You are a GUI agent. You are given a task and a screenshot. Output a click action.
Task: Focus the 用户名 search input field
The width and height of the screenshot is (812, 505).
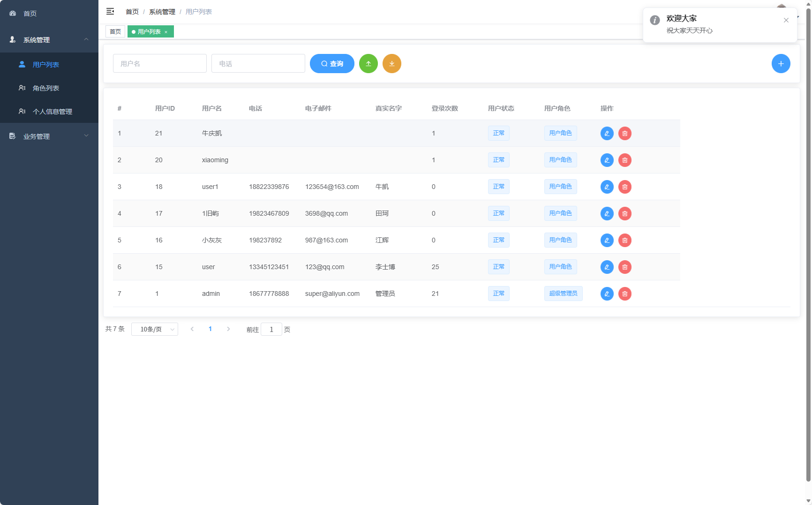(x=159, y=63)
